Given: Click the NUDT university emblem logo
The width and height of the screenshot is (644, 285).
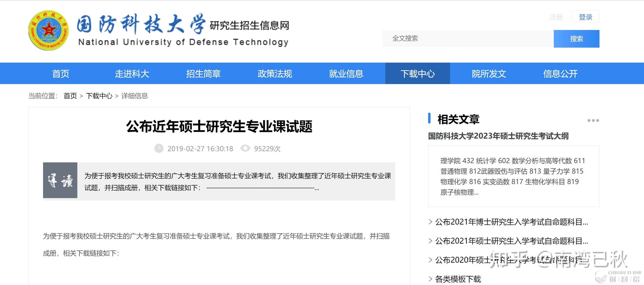Looking at the screenshot, I should tap(48, 30).
